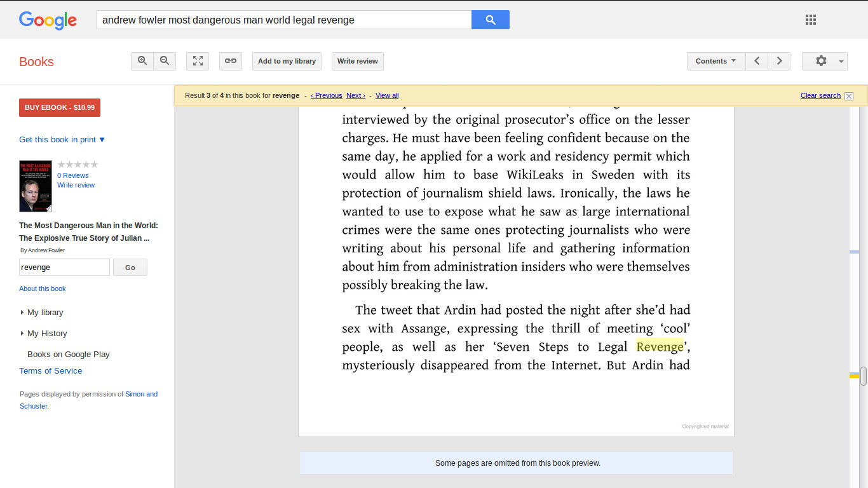This screenshot has height=488, width=868.
Task: Focus the Google search input field
Action: 284,20
